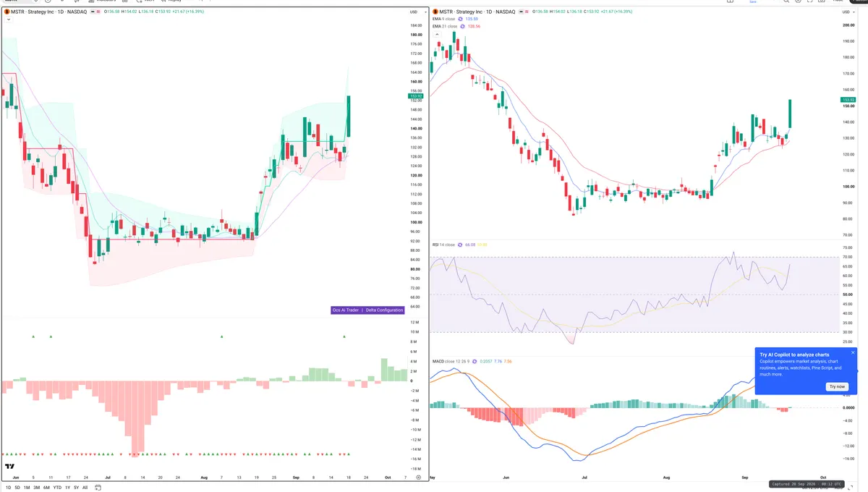Click the icon beside EMA 21 close

[x=464, y=26]
